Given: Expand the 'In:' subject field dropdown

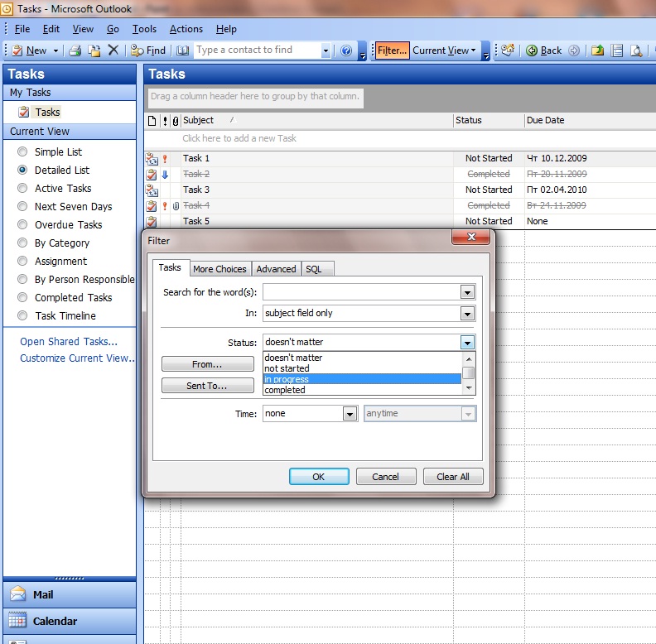Looking at the screenshot, I should coord(467,314).
